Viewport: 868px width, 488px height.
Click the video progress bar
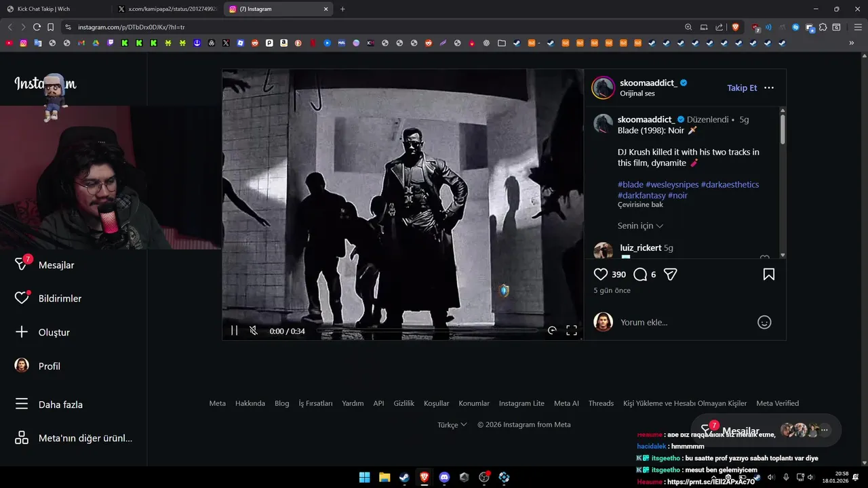pyautogui.click(x=429, y=331)
